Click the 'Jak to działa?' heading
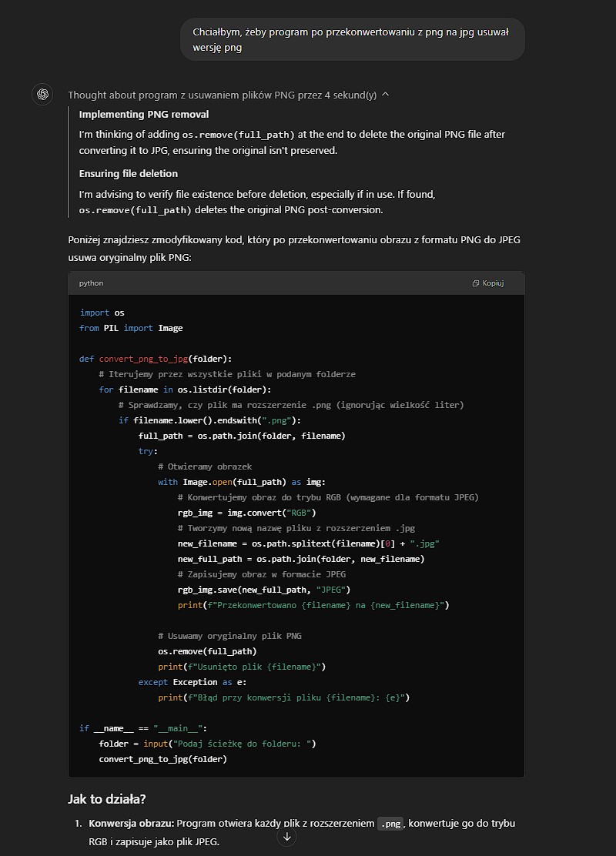Viewport: 616px width, 856px height. coord(106,799)
